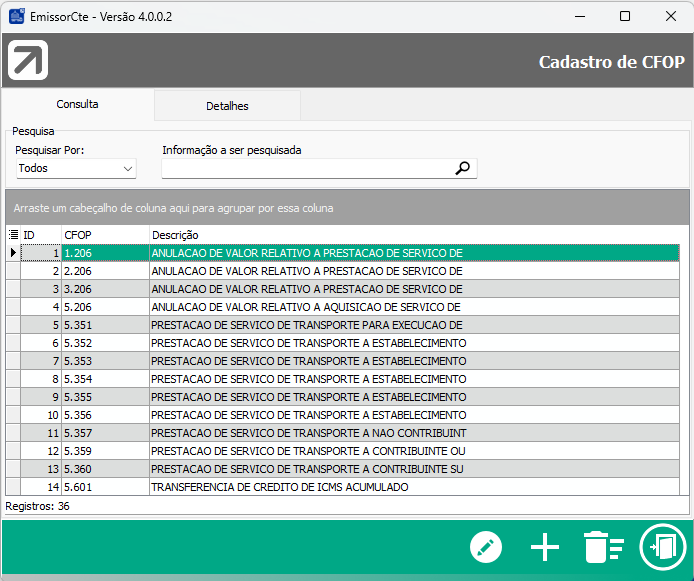Click the exit door icon
694x581 pixels.
click(x=662, y=548)
